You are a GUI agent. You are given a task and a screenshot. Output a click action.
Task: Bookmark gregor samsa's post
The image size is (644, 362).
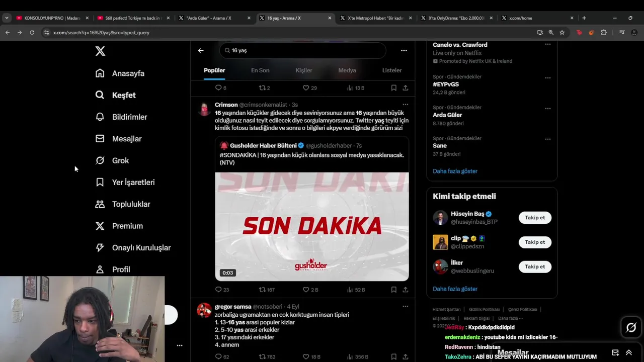pyautogui.click(x=393, y=357)
